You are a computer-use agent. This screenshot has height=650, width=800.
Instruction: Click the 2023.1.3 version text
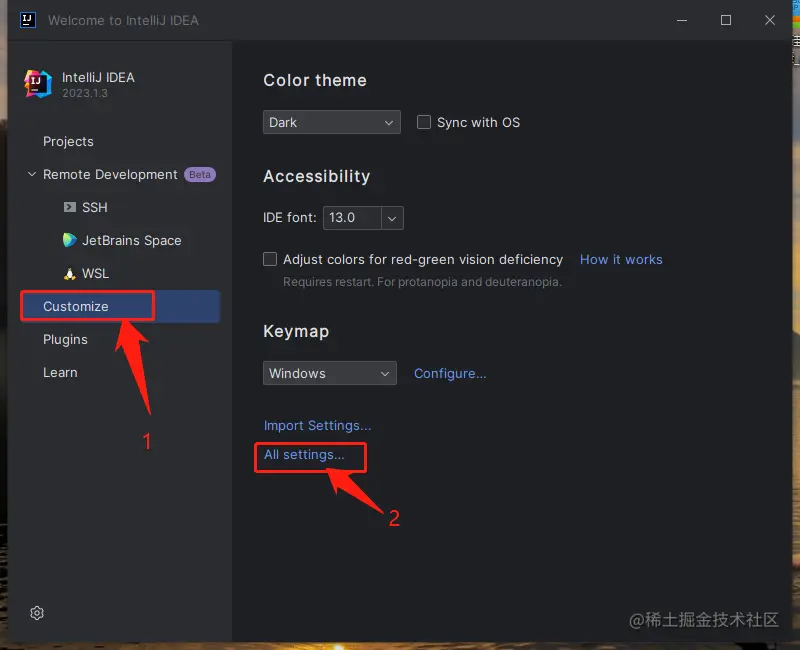click(x=85, y=93)
